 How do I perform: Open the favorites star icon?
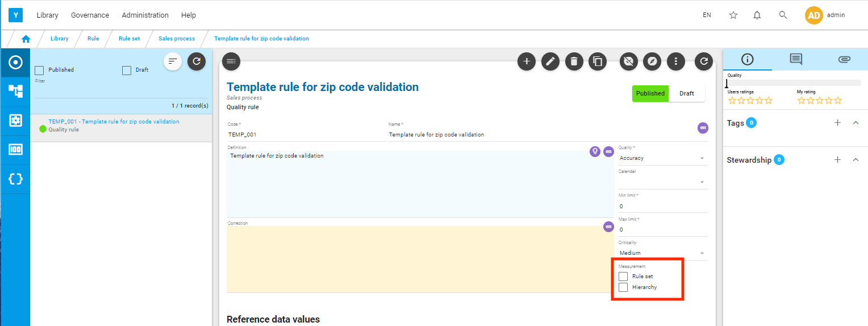(733, 15)
